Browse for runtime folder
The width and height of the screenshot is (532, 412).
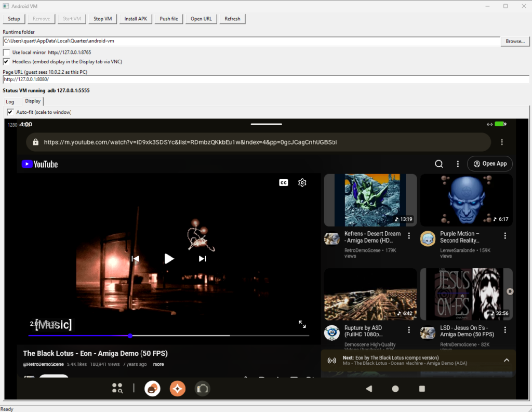point(515,41)
